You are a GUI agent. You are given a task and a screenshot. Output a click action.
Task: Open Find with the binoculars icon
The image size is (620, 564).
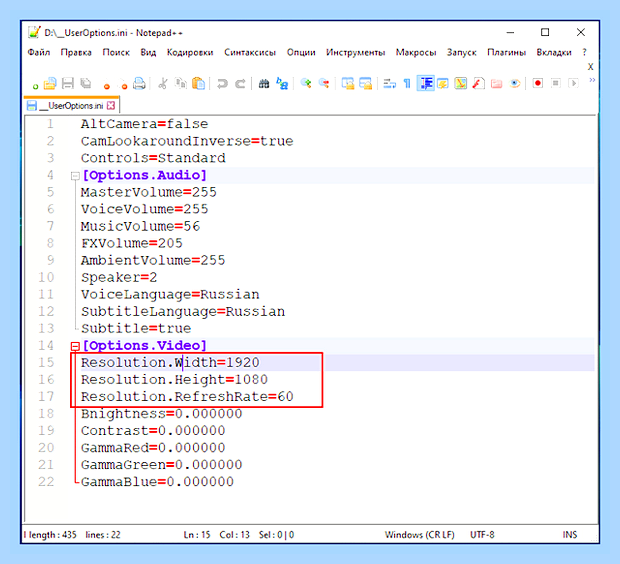(264, 83)
